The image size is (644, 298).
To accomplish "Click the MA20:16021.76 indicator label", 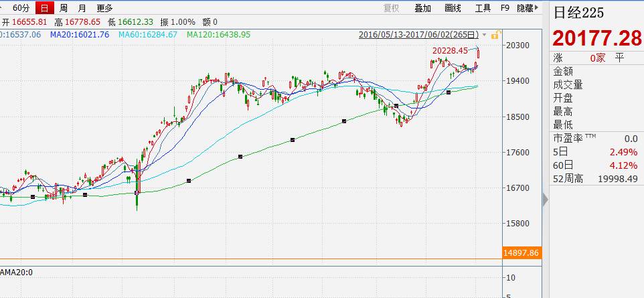I will click(80, 35).
